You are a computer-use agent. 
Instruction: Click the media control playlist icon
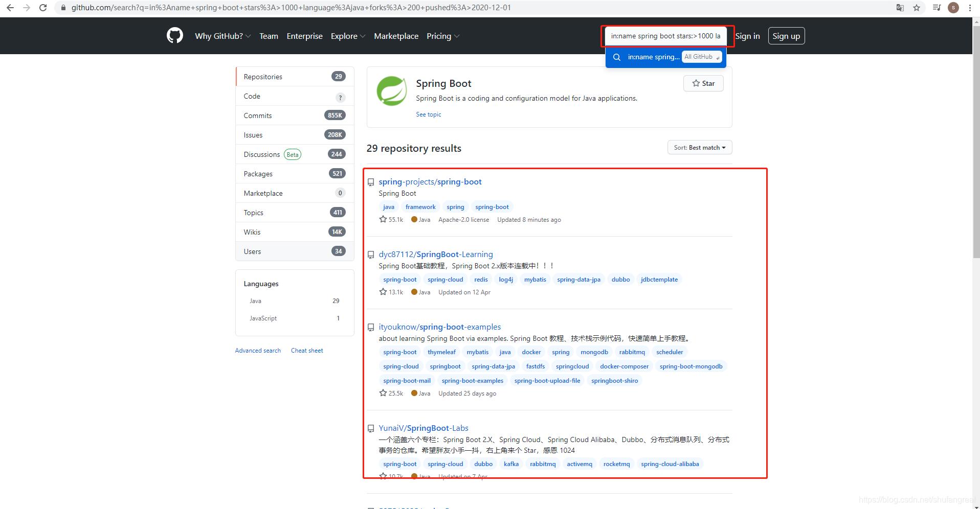(x=937, y=8)
